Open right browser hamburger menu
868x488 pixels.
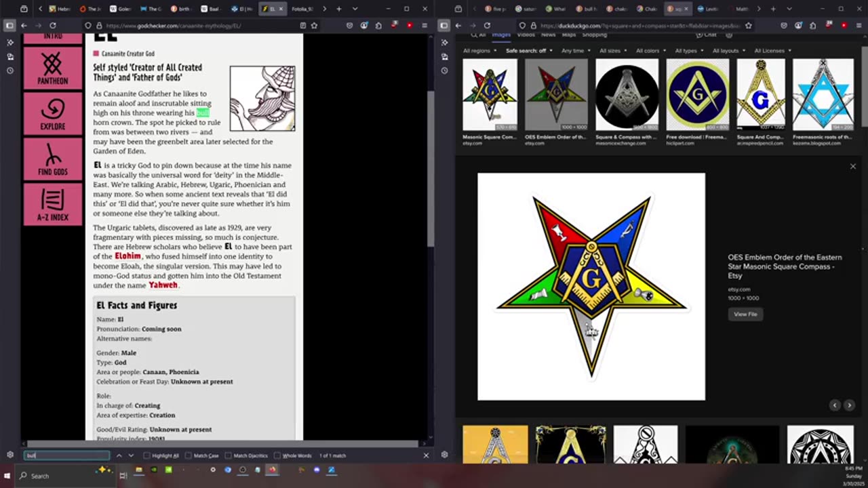coord(859,25)
